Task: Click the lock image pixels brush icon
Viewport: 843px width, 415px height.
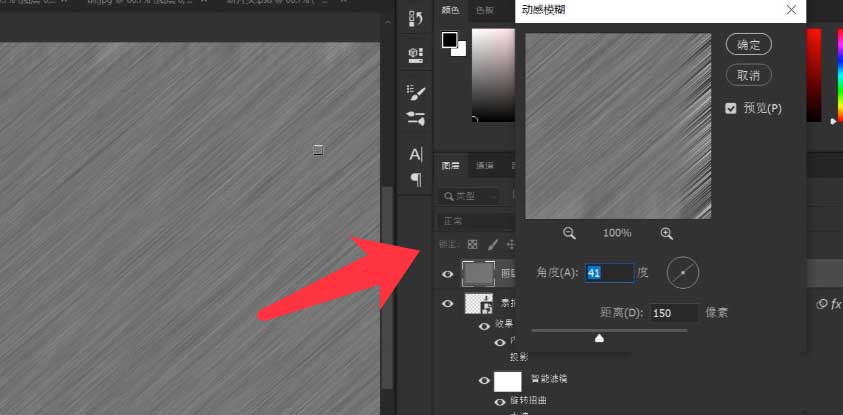Action: pyautogui.click(x=492, y=244)
